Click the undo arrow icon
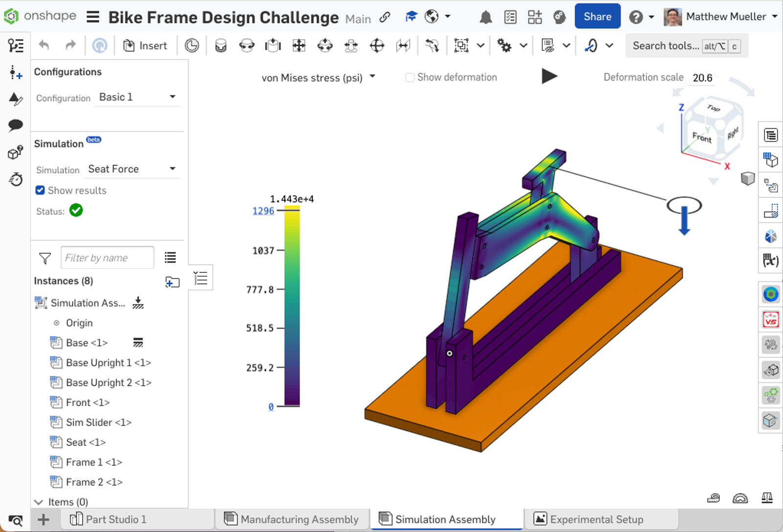 pos(44,46)
